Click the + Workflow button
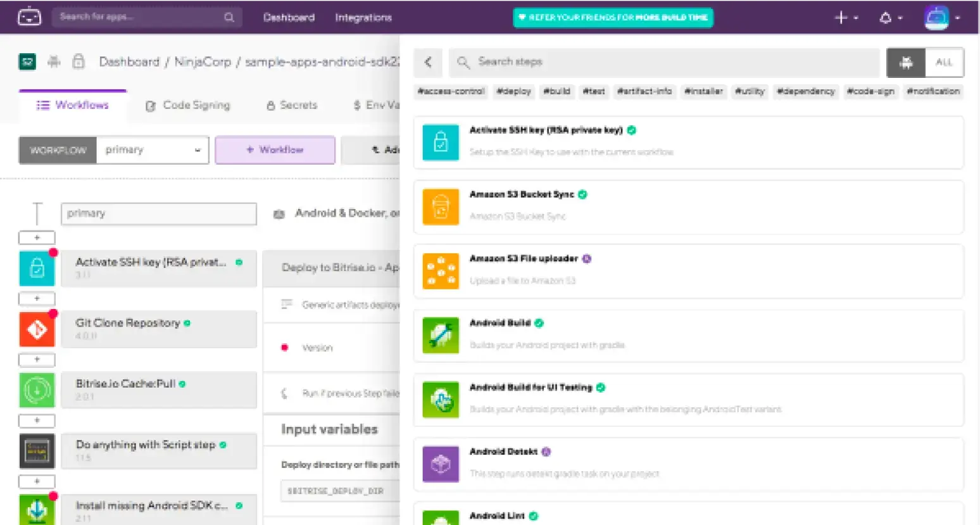This screenshot has width=980, height=525. pyautogui.click(x=275, y=150)
